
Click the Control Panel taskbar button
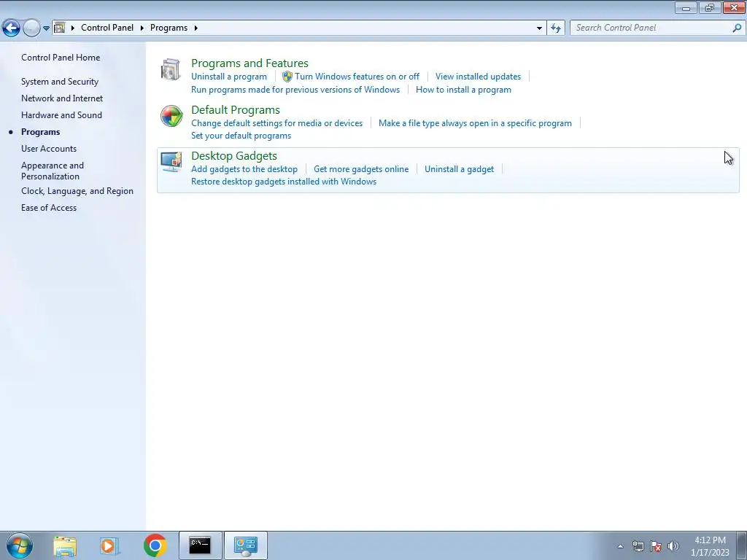246,545
